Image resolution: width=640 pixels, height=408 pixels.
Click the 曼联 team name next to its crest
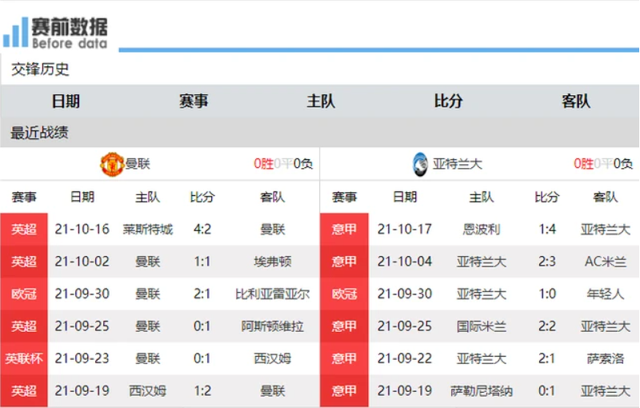click(138, 164)
